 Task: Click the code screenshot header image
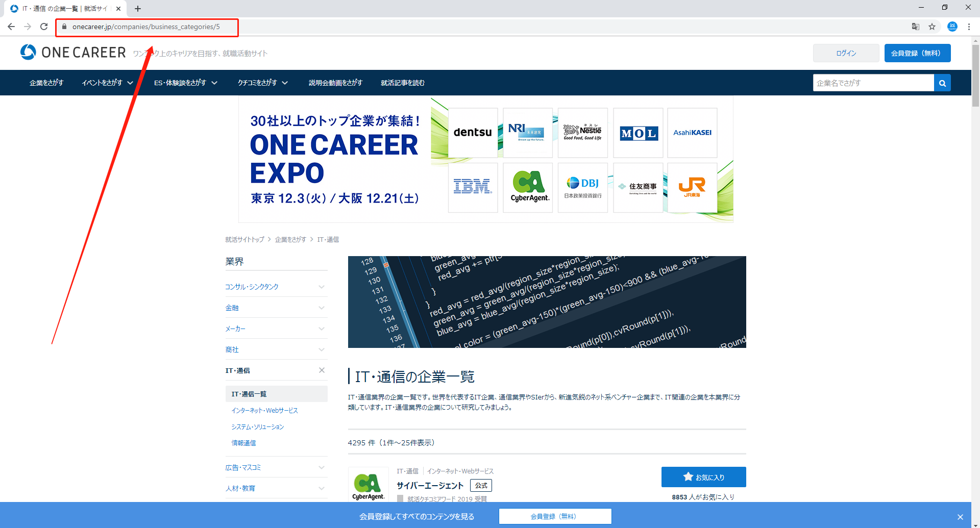coord(547,302)
